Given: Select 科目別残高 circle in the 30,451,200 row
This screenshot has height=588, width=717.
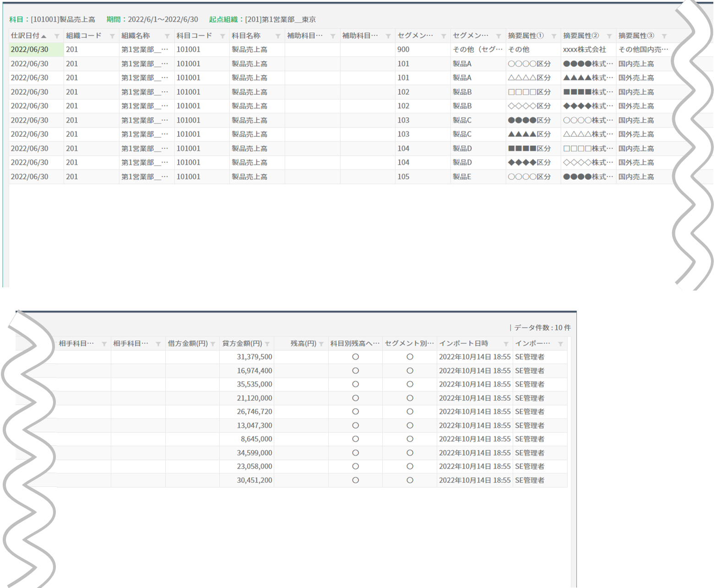Looking at the screenshot, I should (355, 480).
